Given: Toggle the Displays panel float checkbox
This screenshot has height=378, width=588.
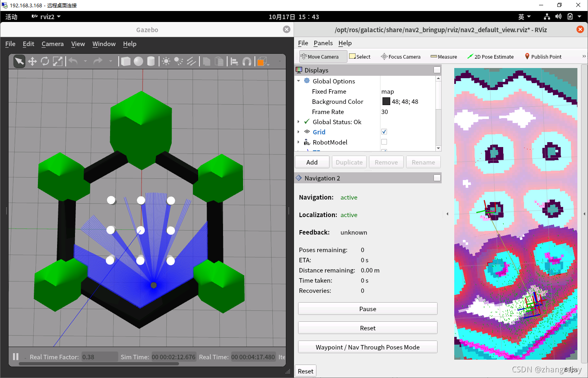Looking at the screenshot, I should tap(437, 70).
